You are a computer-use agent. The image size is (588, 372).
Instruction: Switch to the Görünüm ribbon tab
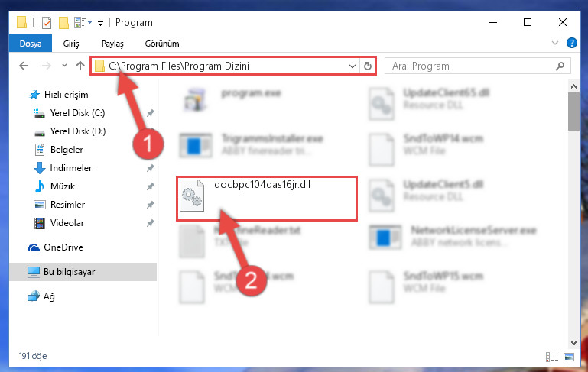pyautogui.click(x=162, y=44)
